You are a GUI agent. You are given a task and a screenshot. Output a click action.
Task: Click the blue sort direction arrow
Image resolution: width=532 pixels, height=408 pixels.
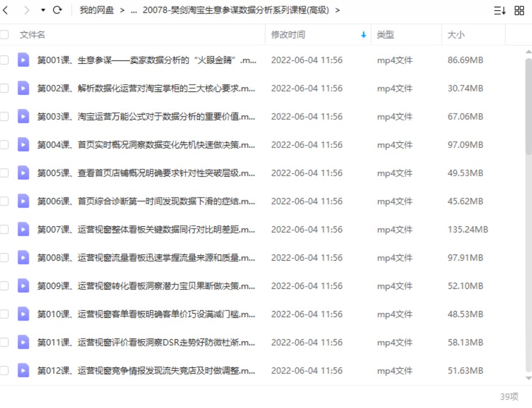click(x=363, y=34)
